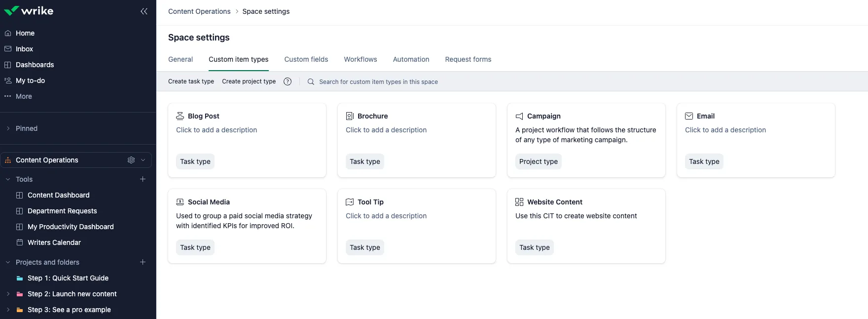Screen dimensions: 868x319
Task: Collapse the Tools section
Action: pyautogui.click(x=8, y=179)
